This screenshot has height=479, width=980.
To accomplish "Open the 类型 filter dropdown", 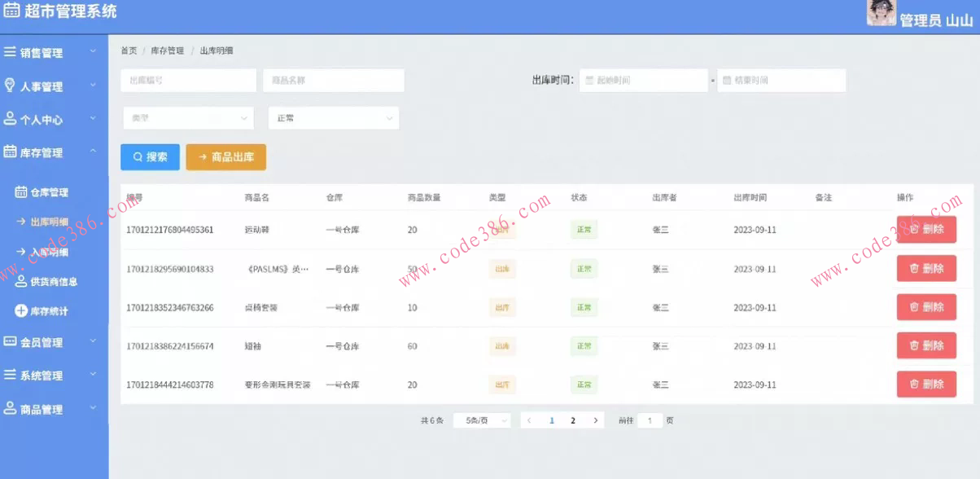I will point(188,118).
